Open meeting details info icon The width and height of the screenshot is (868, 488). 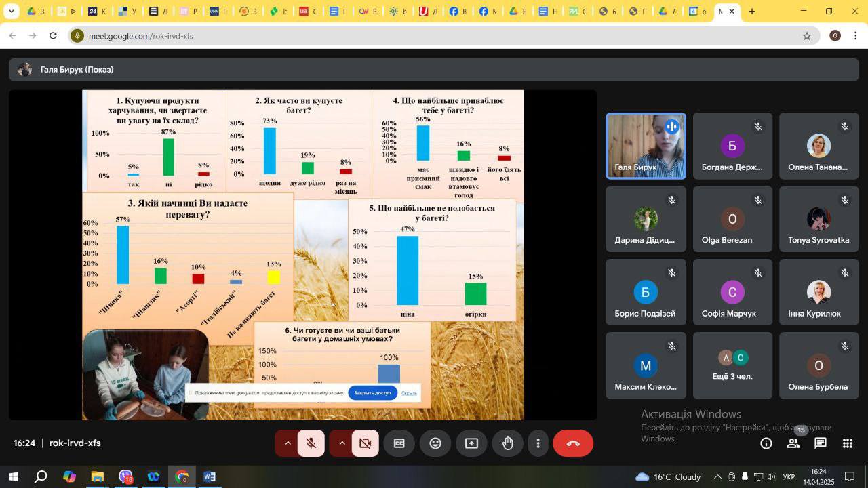[766, 443]
